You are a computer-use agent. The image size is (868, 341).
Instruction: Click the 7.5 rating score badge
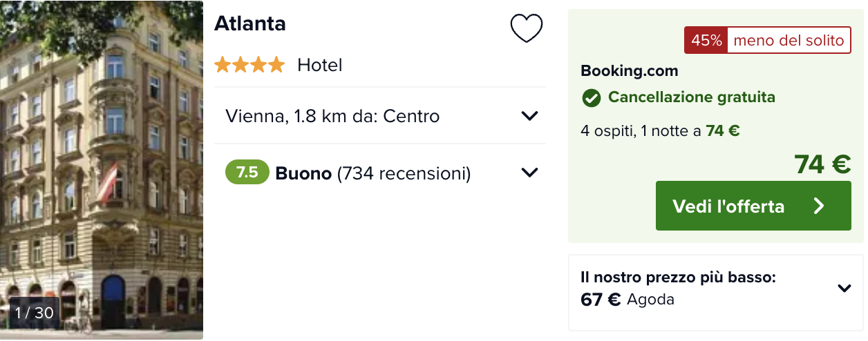pos(247,172)
